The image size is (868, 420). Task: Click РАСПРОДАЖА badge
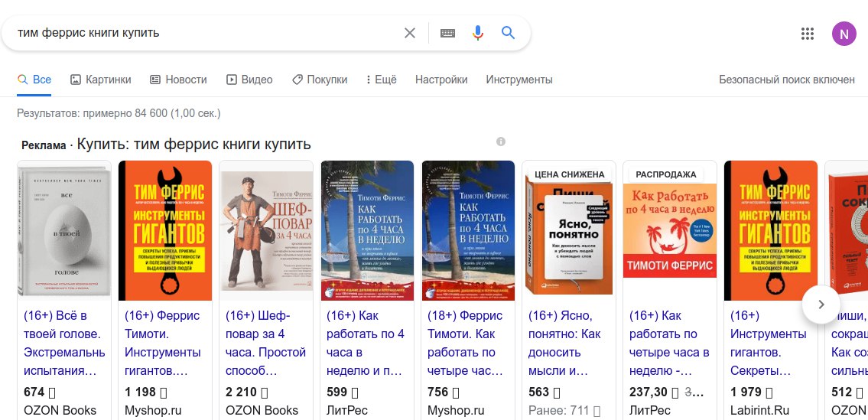tap(666, 174)
